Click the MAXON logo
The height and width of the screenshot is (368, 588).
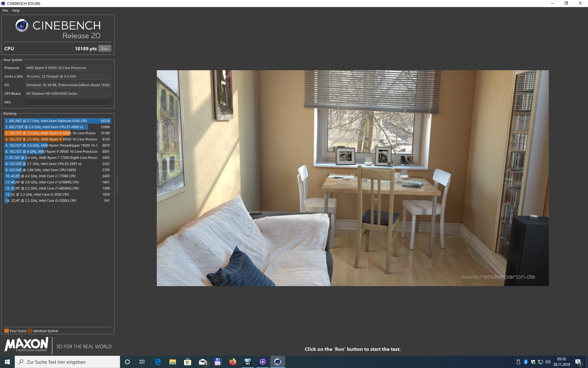[26, 344]
